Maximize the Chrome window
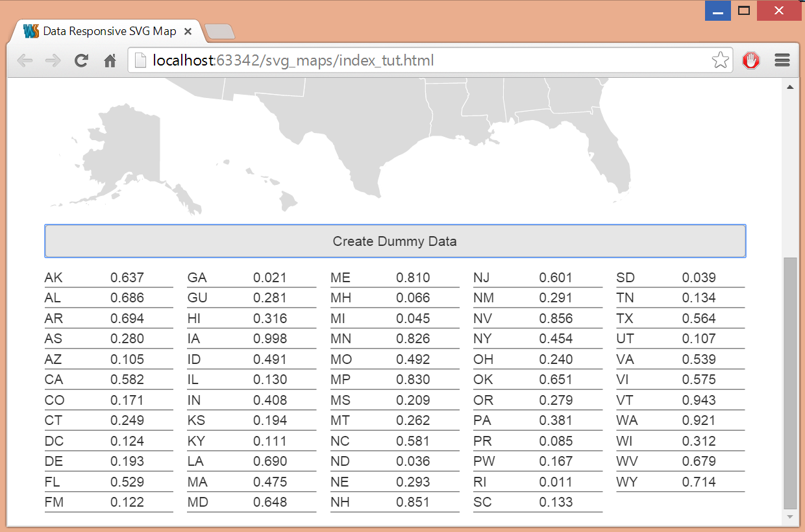Screen dimensions: 805x532 click(x=744, y=11)
